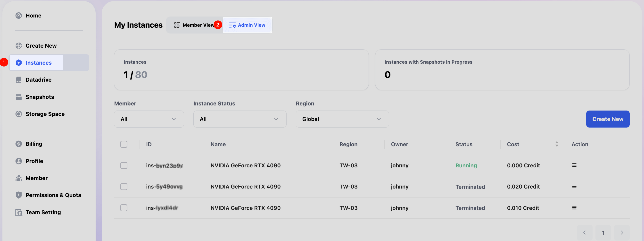Toggle the select-all checkbox in table header

pos(124,144)
